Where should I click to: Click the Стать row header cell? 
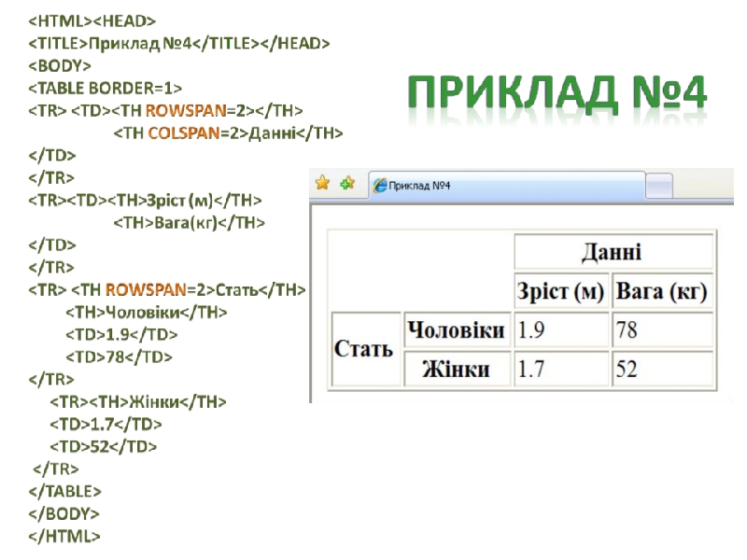pos(364,350)
